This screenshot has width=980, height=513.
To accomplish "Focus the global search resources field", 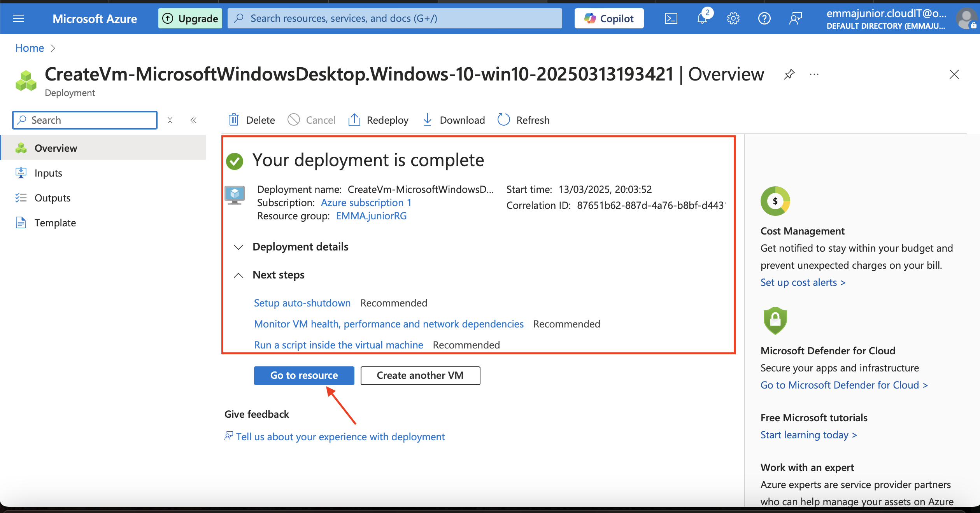I will point(394,18).
